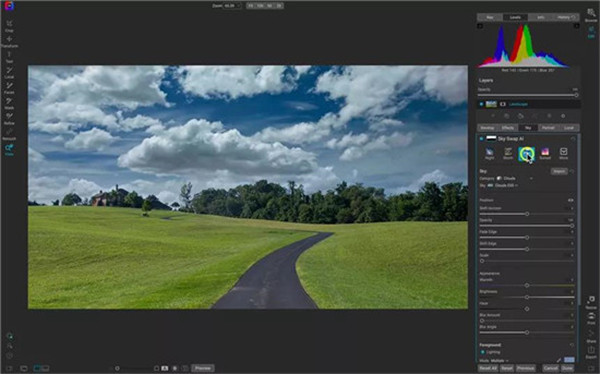This screenshot has width=600, height=374.
Task: Open the Sky selection dropdown
Action: (502, 185)
